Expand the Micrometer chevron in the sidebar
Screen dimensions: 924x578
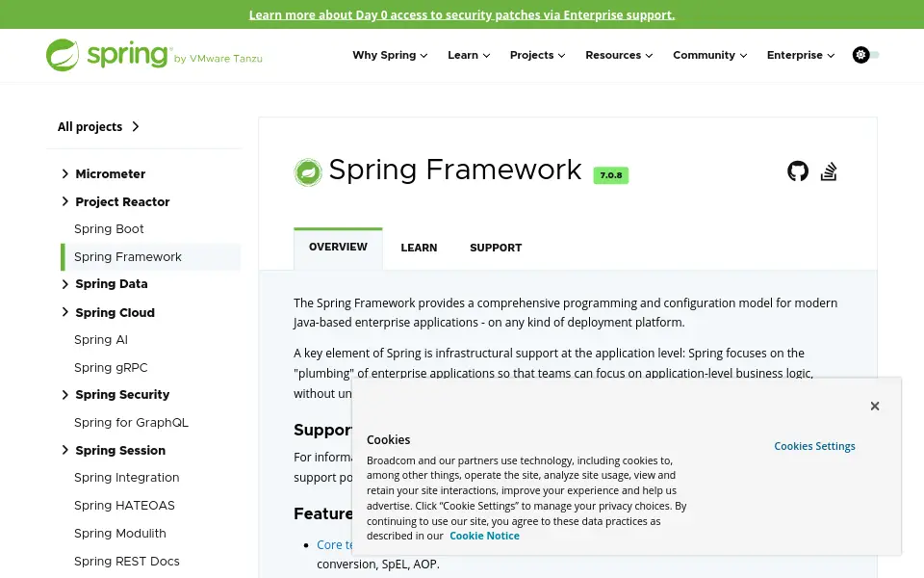point(64,173)
